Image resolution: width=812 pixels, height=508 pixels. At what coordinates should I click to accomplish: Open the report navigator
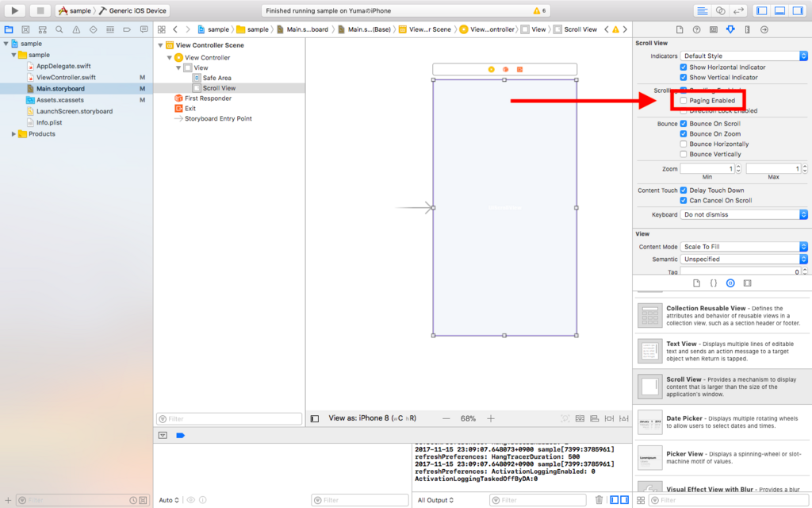144,29
